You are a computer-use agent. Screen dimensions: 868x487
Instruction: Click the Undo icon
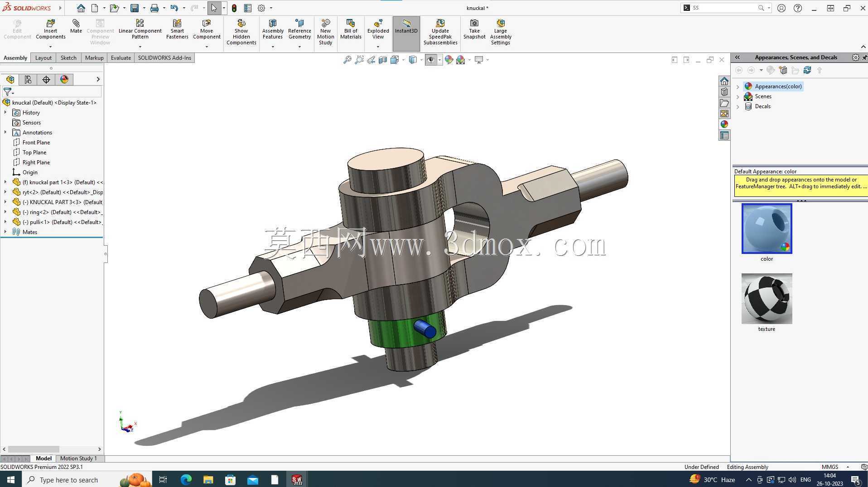point(174,8)
